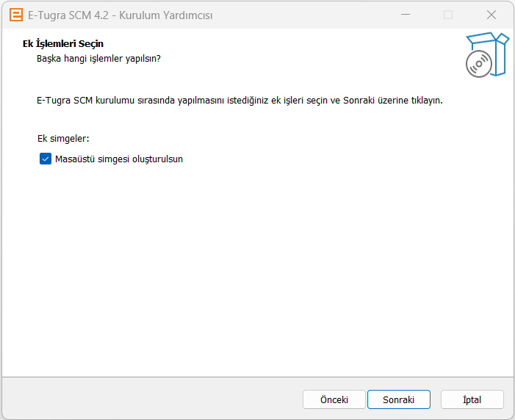The width and height of the screenshot is (515, 420).
Task: Click the 'Masaüstü simgesi oluşturulsun' label text
Action: pyautogui.click(x=118, y=159)
